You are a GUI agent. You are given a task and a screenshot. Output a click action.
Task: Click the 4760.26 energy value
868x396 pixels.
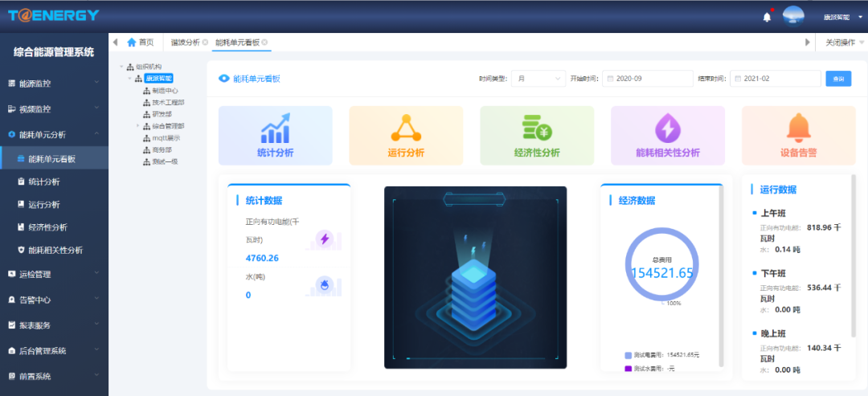point(262,258)
